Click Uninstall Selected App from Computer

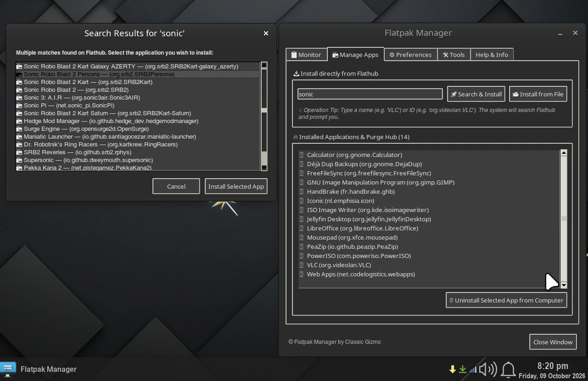[506, 300]
